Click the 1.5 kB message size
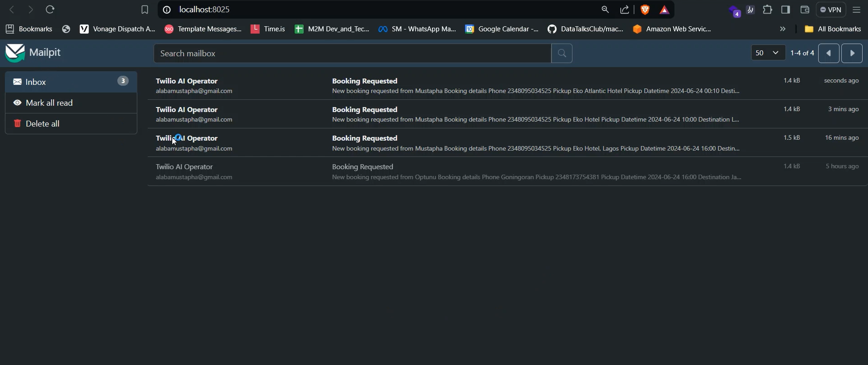 coord(792,138)
